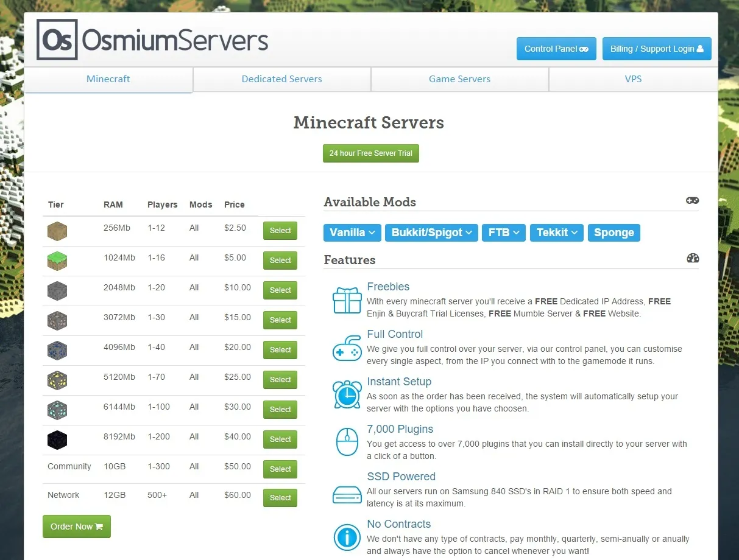Click the obsidian block icon for 8192Mb

point(57,440)
